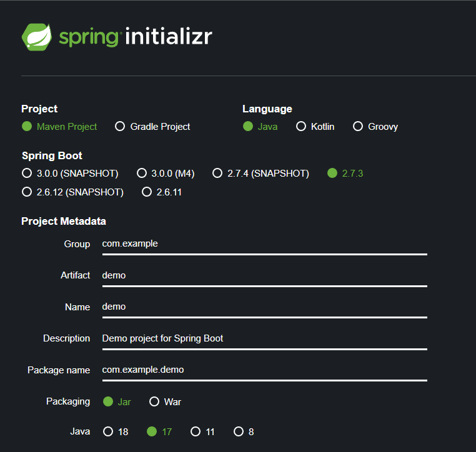The image size is (476, 452).
Task: Edit the Description field
Action: coord(265,339)
